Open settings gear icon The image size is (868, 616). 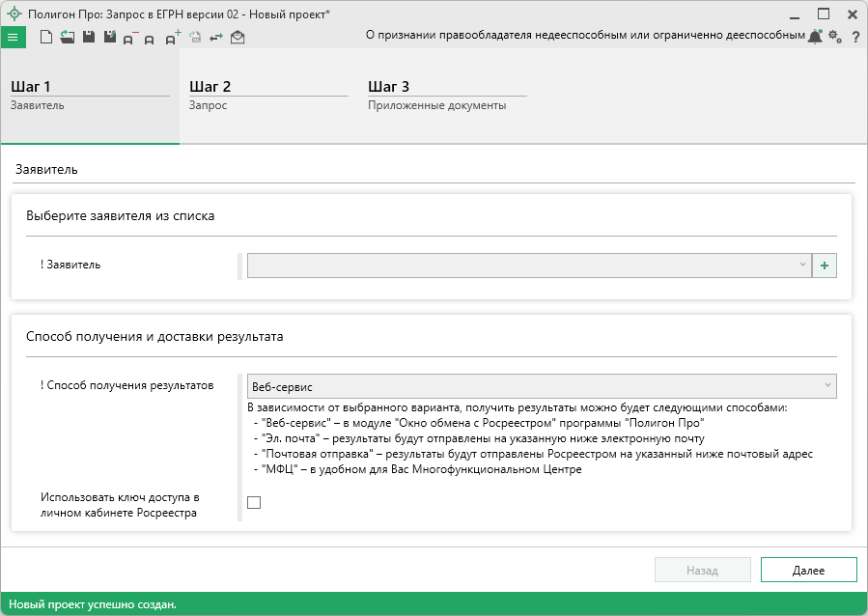[835, 37]
